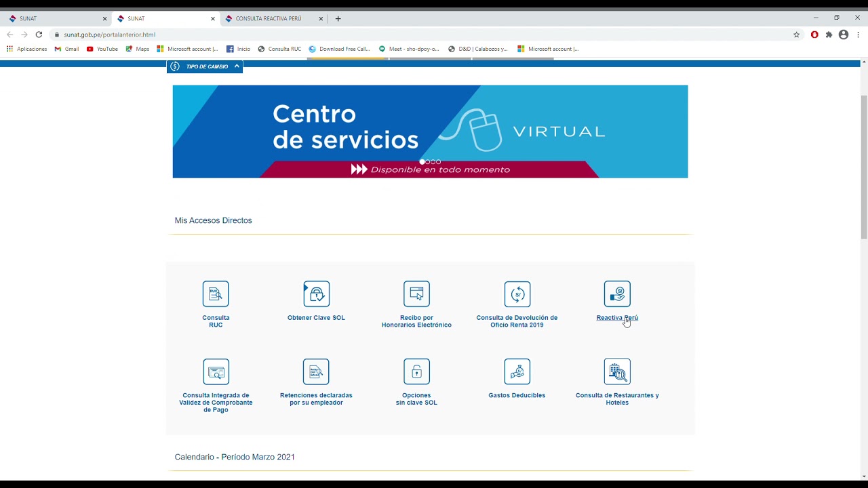Open the Gmail bookmark
The width and height of the screenshot is (868, 488).
tap(66, 49)
